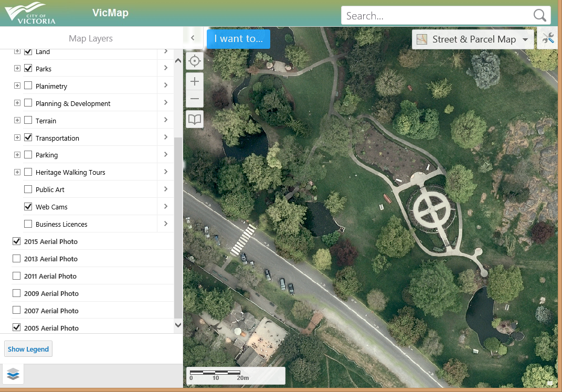Collapse the Map Layers panel arrow
The height and width of the screenshot is (392, 562).
tap(193, 38)
